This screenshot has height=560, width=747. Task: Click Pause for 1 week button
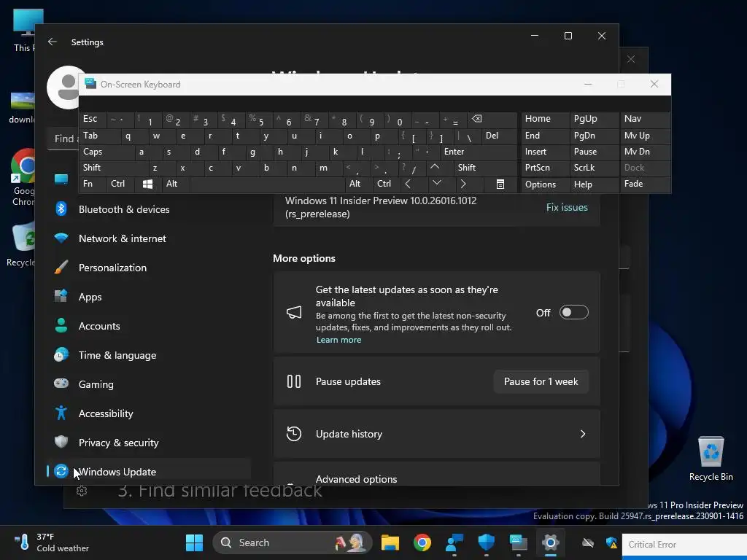[541, 381]
